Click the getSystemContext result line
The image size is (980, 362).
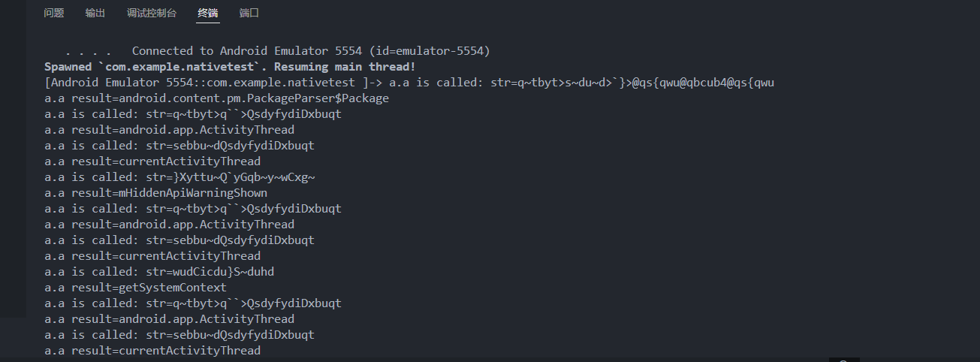click(135, 288)
